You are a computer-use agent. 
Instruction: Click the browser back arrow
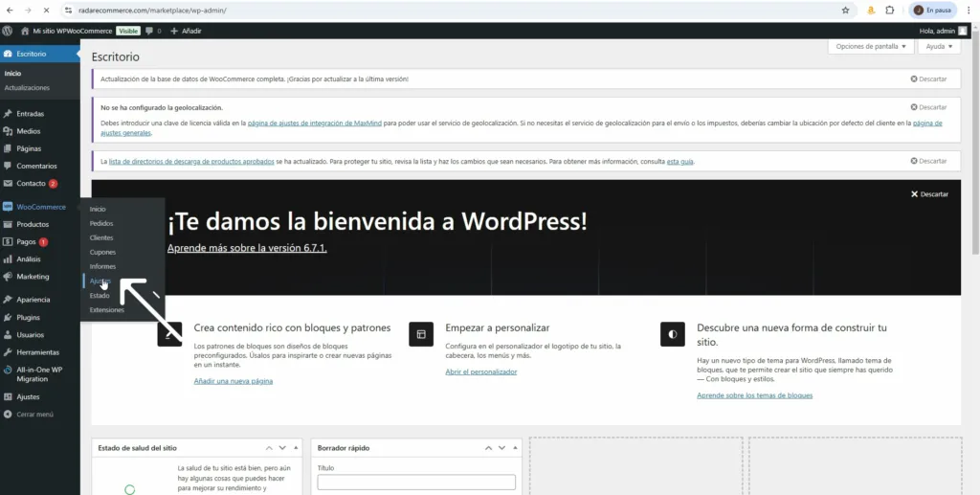(10, 10)
